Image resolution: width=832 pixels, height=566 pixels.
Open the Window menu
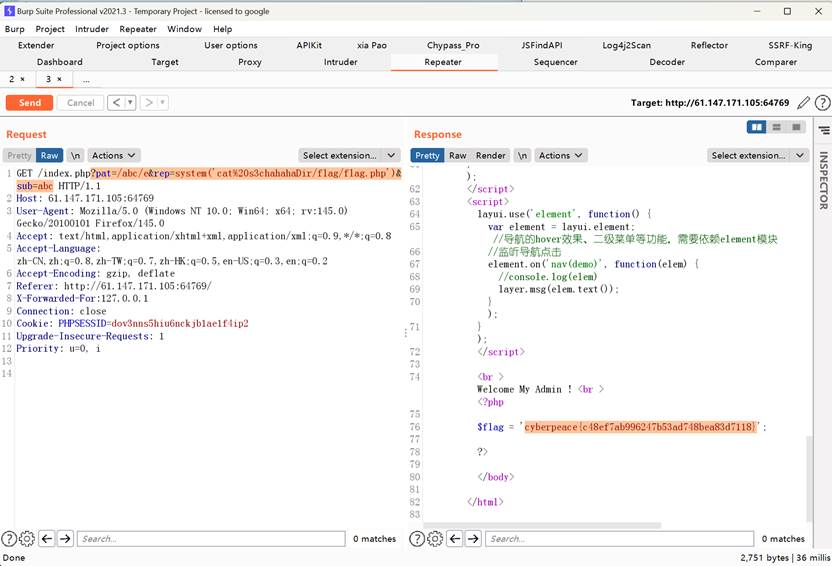pos(184,29)
